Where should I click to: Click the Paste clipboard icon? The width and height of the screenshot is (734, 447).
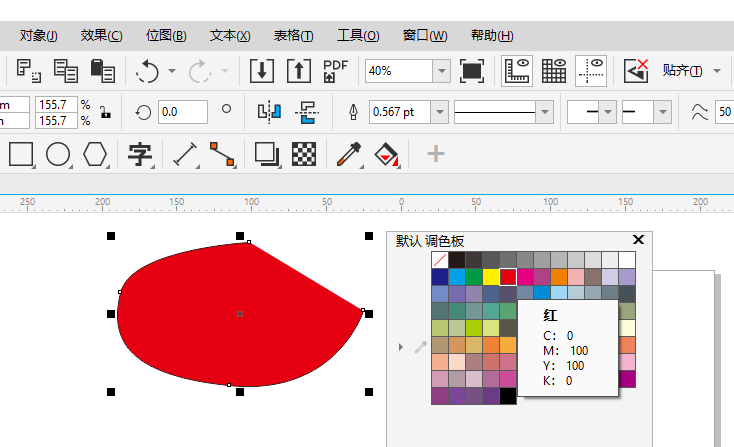pyautogui.click(x=102, y=71)
